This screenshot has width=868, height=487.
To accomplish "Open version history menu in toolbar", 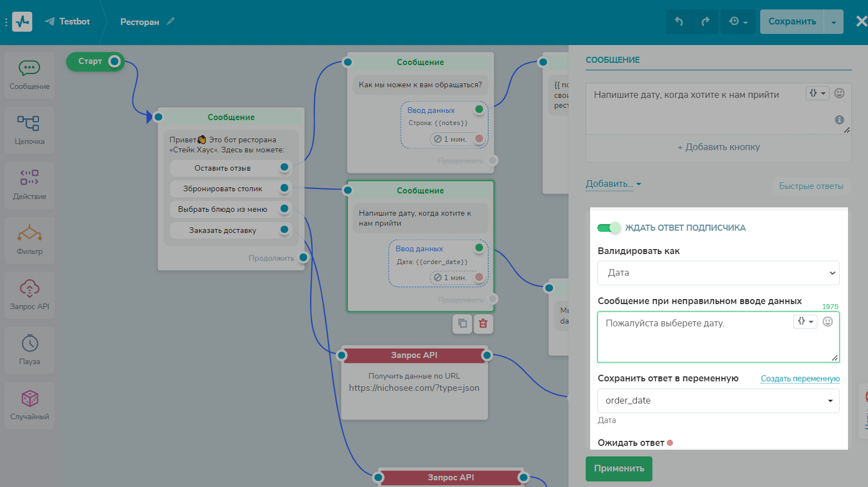I will [x=738, y=22].
